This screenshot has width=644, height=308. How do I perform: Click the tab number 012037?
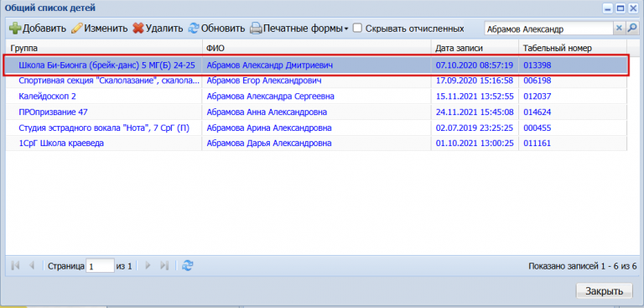point(573,97)
